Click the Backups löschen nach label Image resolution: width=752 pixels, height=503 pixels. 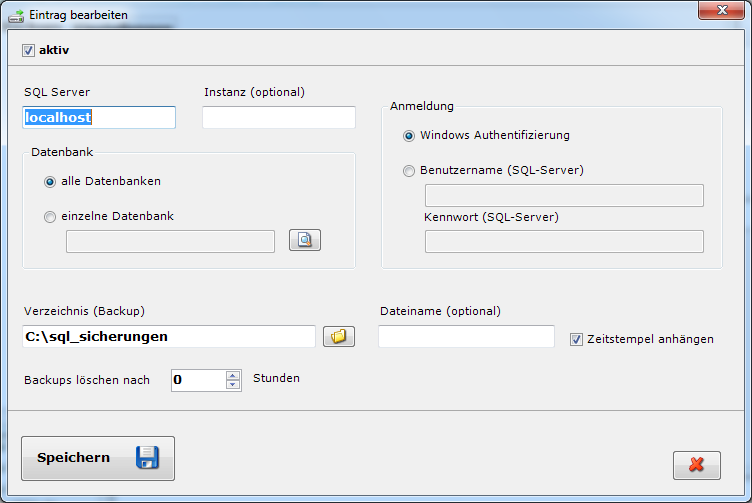point(87,380)
